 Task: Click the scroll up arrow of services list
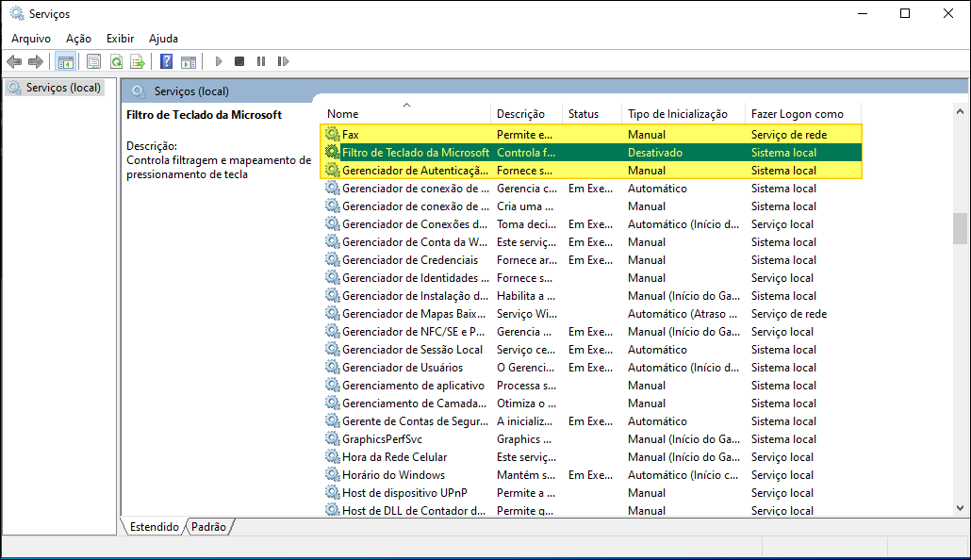click(960, 111)
